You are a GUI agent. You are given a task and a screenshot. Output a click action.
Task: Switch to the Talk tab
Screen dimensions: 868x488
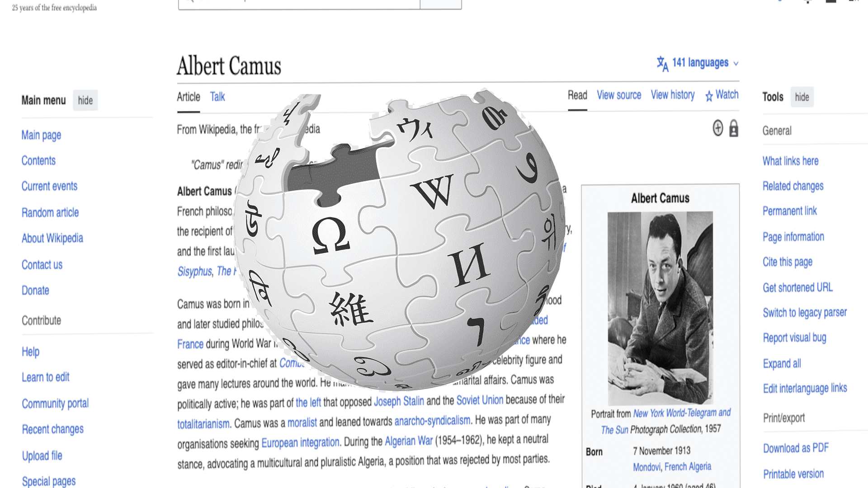pyautogui.click(x=217, y=97)
